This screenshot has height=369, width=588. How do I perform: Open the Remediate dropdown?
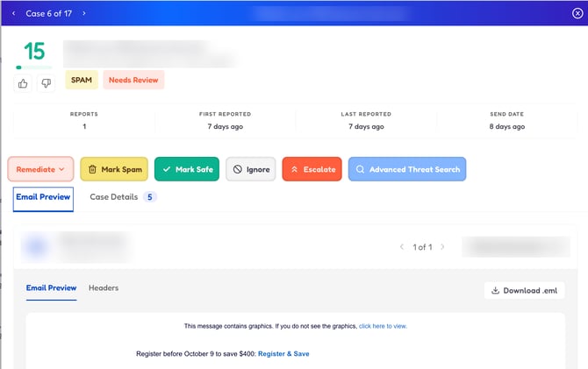pyautogui.click(x=40, y=169)
